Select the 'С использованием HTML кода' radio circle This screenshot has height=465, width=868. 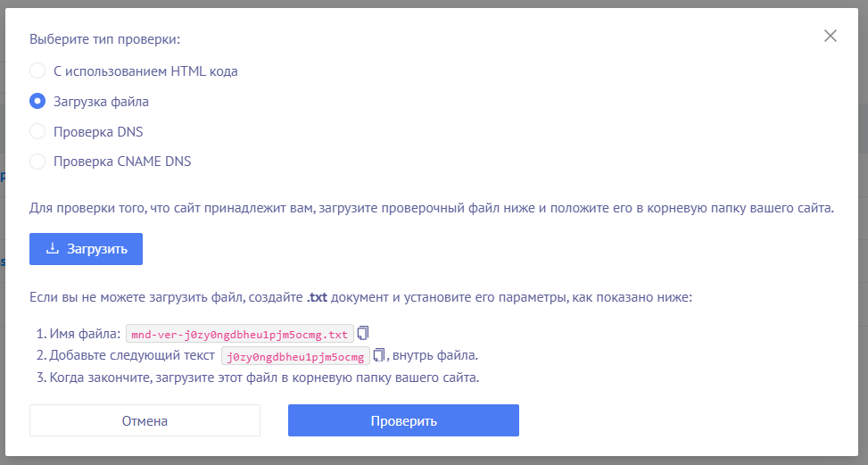click(x=37, y=71)
